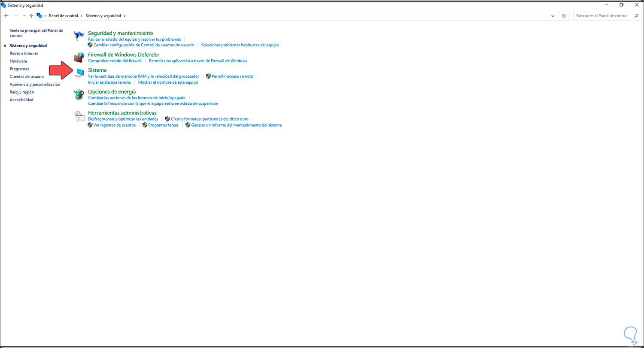The width and height of the screenshot is (644, 348).
Task: Click Desfragmentar y optimizar las unidades
Action: click(123, 119)
